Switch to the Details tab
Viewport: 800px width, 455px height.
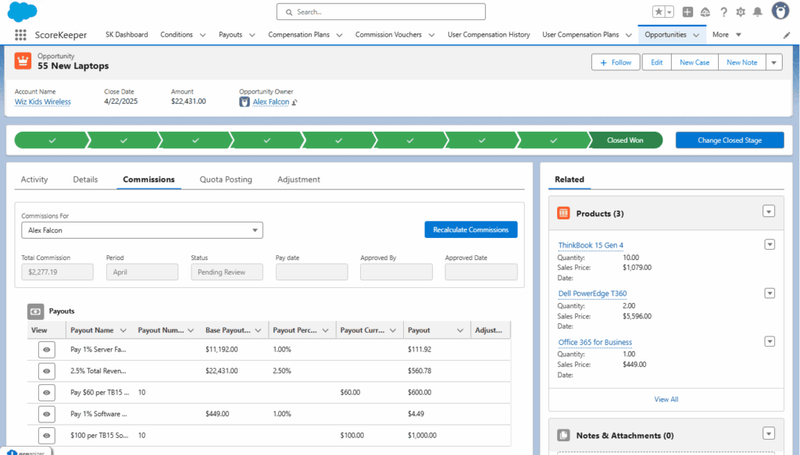tap(85, 180)
